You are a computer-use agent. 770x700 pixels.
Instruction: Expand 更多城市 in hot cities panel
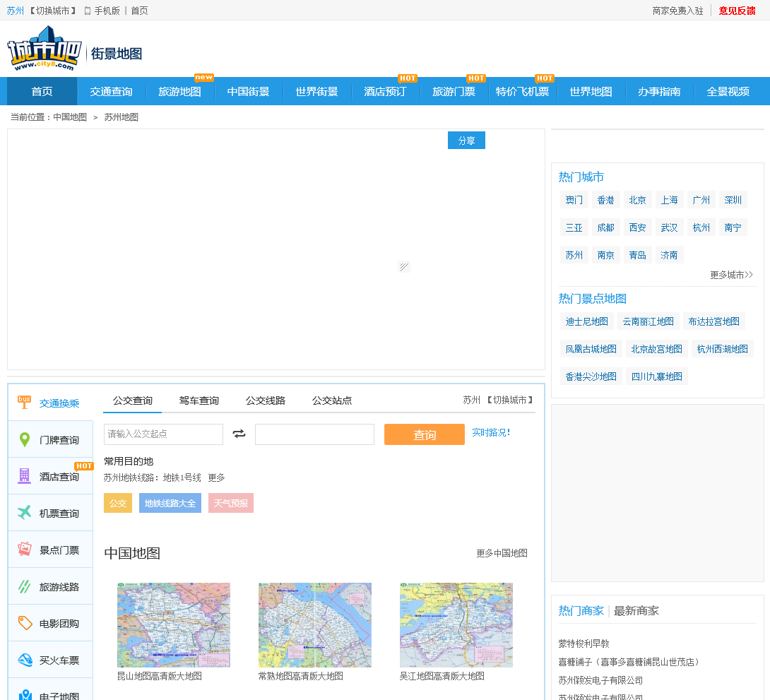(731, 275)
